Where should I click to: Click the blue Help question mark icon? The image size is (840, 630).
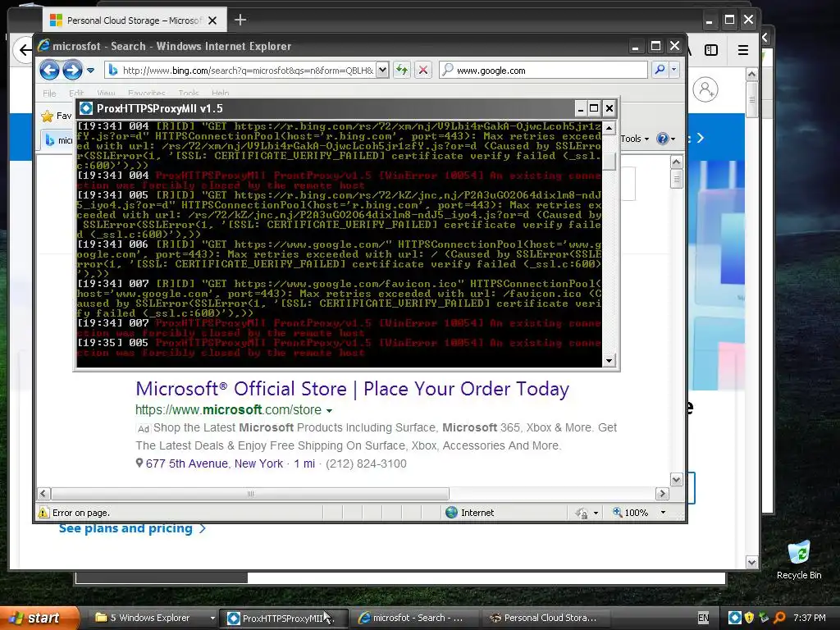coord(663,139)
